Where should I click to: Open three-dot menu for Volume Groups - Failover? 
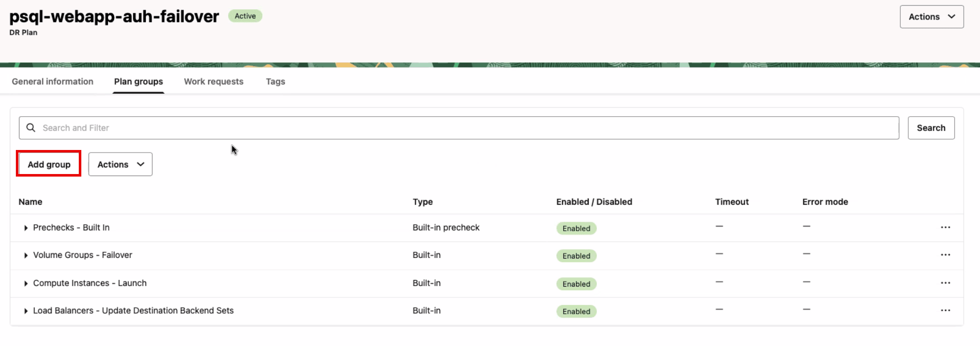pos(945,255)
